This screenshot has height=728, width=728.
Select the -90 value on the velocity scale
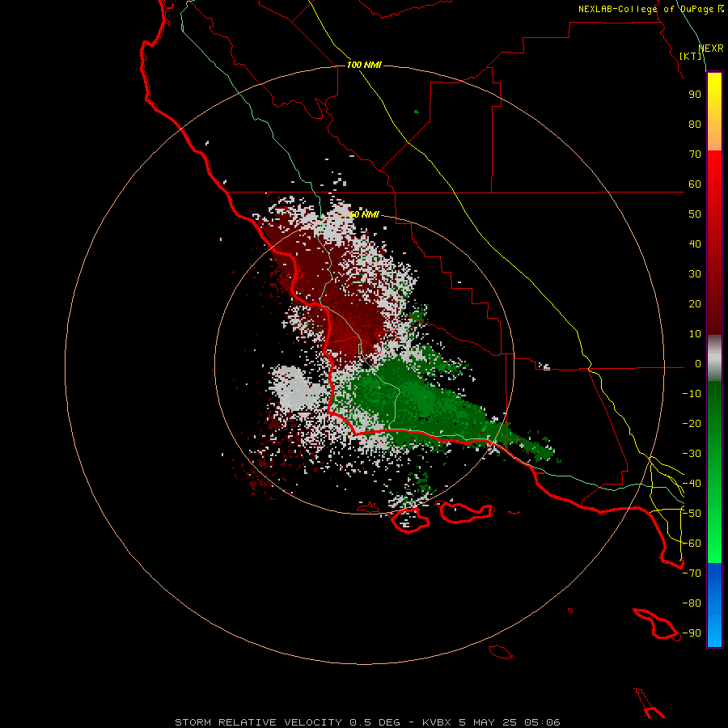click(x=692, y=633)
